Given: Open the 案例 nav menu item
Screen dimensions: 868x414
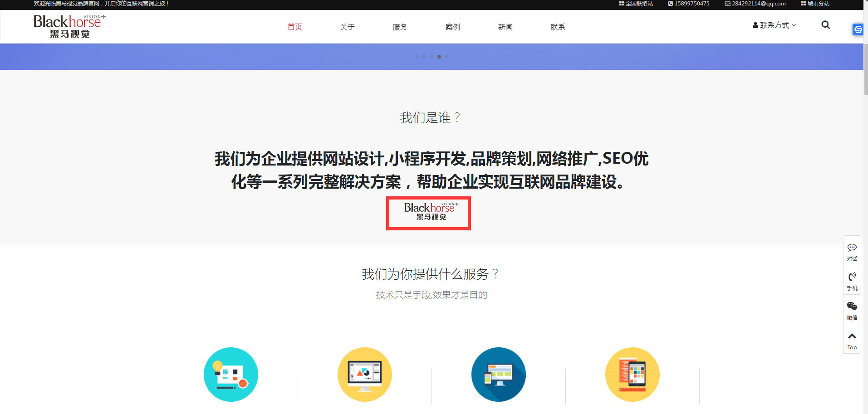Looking at the screenshot, I should [453, 27].
